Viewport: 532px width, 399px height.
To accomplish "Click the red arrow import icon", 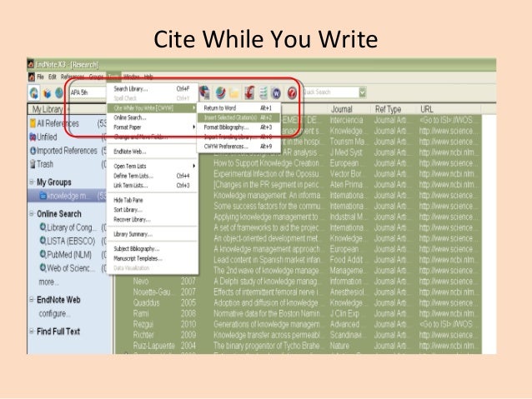I will coord(249,92).
